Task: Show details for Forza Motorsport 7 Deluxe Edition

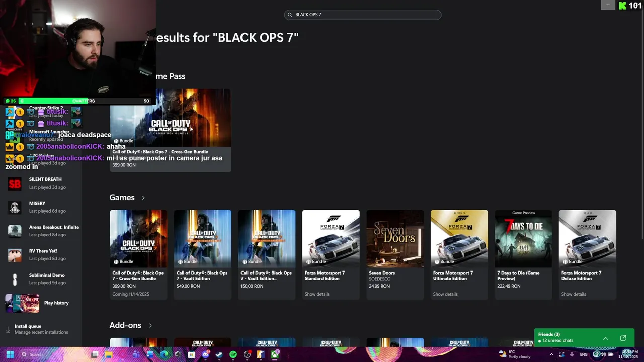Action: (x=574, y=294)
